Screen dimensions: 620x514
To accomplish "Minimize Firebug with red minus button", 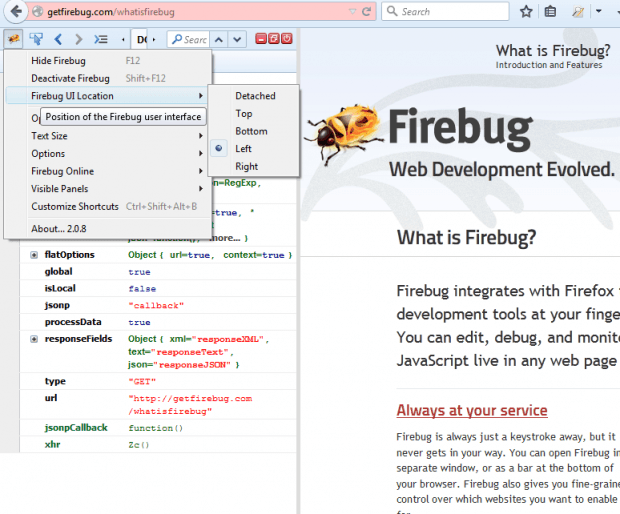I will [x=261, y=38].
